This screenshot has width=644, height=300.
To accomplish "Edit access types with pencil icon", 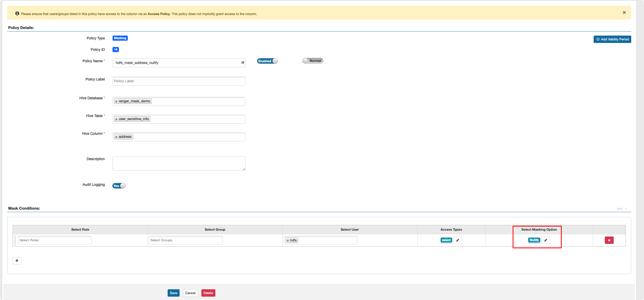I will coord(457,240).
